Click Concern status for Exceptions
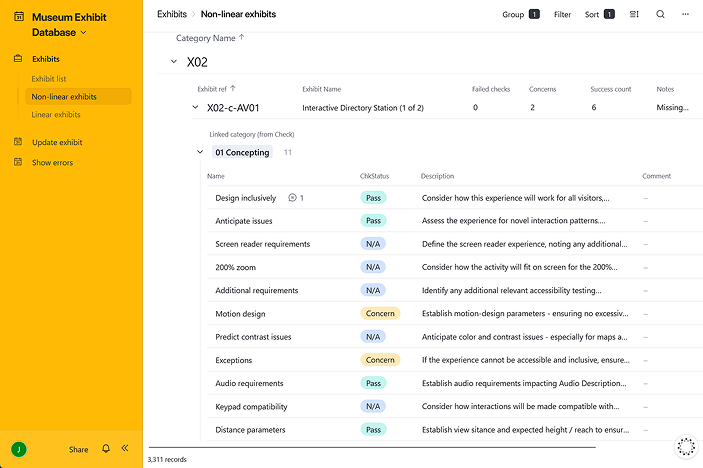Screen dimensions: 703x468 380,360
